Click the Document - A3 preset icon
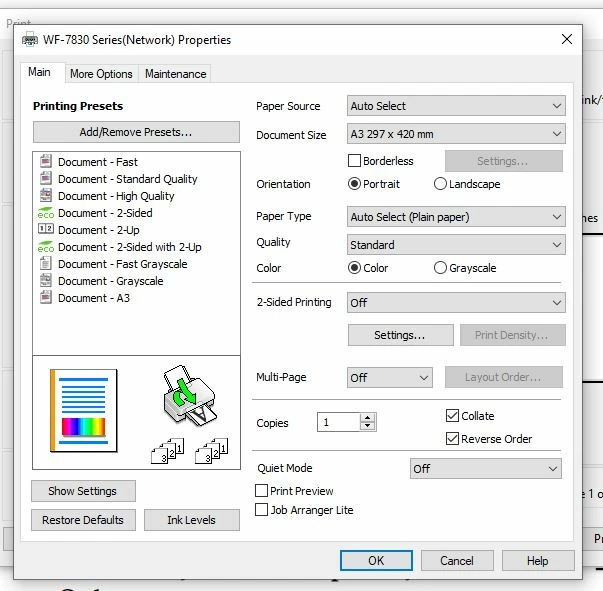 coord(46,297)
